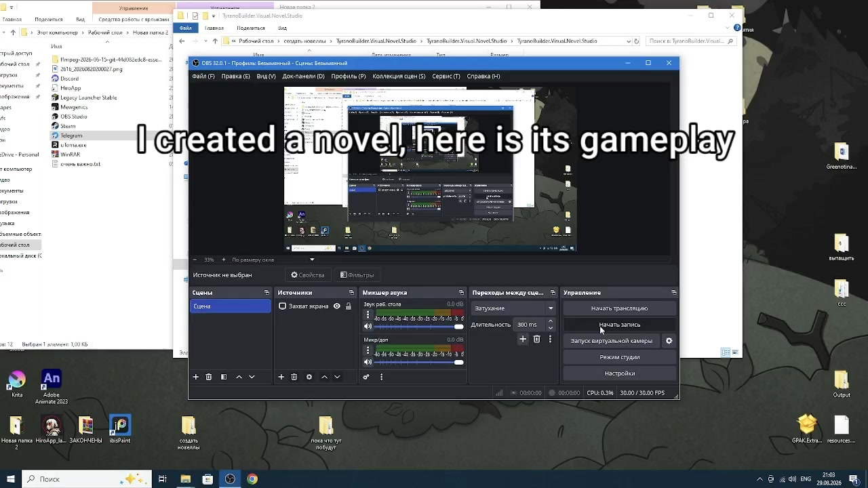Image resolution: width=868 pixels, height=488 pixels.
Task: Undock the Сцены panel
Action: tap(267, 293)
